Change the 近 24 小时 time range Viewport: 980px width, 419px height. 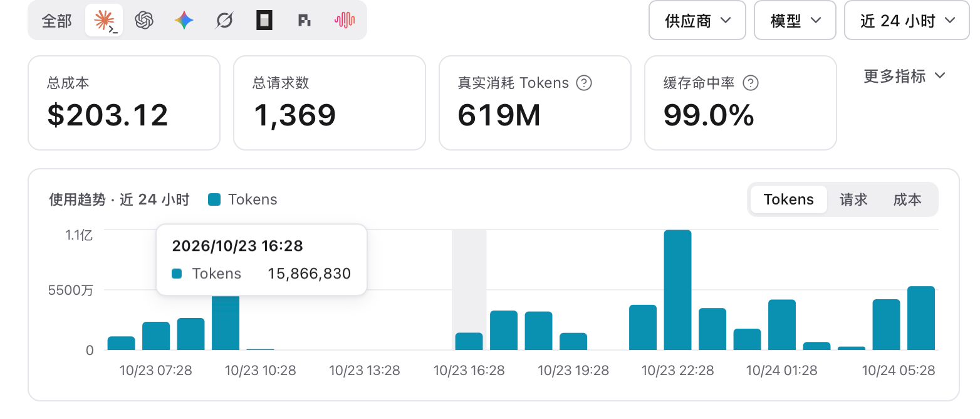[907, 21]
